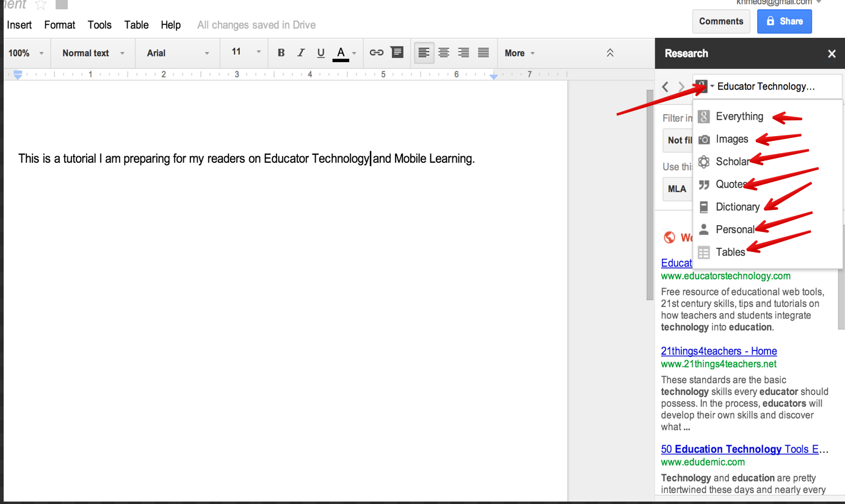
Task: Expand the More toolbar options
Action: tap(520, 53)
